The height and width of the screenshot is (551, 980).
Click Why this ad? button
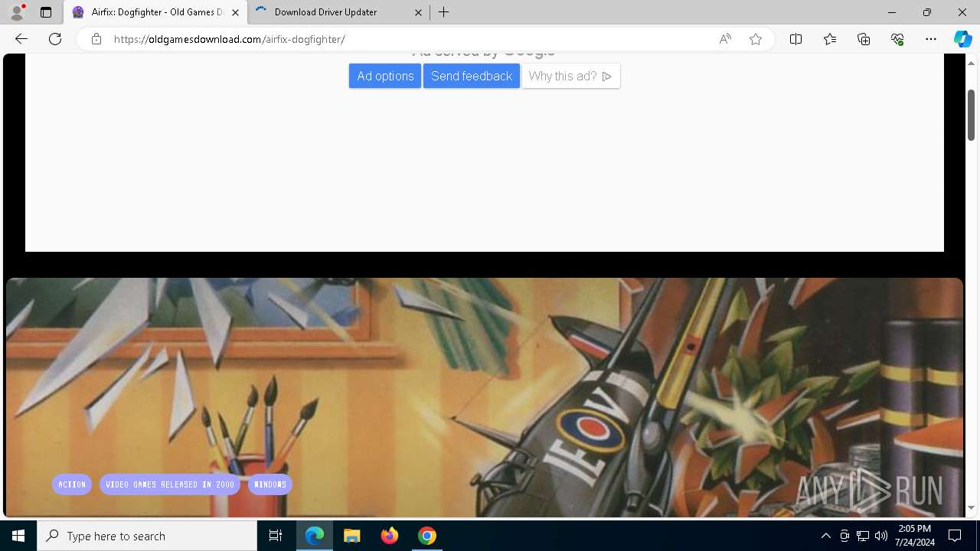coord(570,76)
